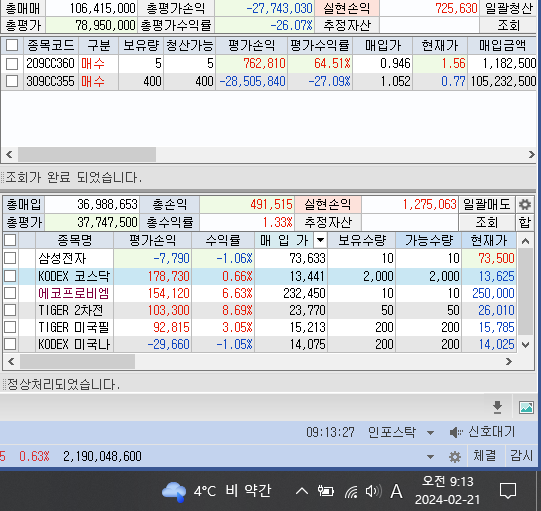Select the TIGER 2차전 stock name

[x=70, y=310]
